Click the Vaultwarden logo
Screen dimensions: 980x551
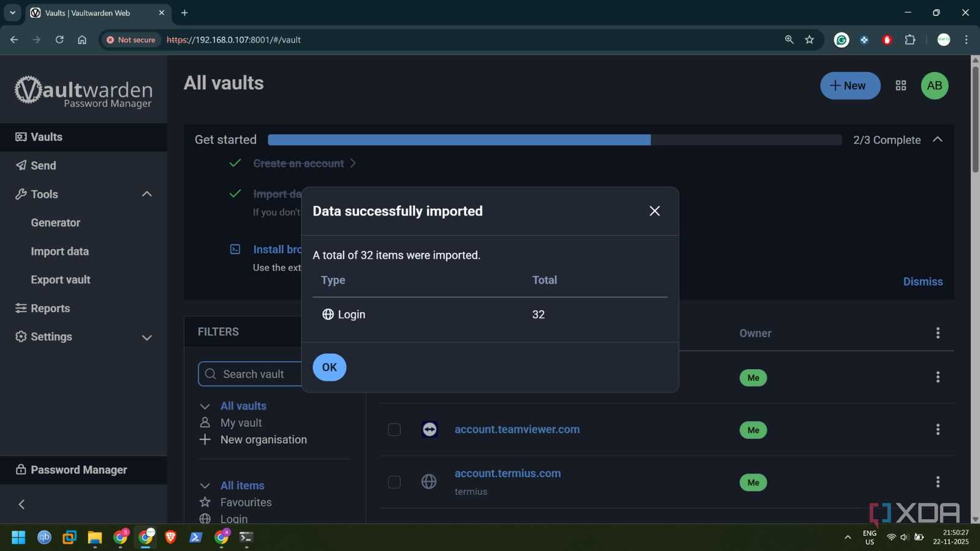click(83, 92)
